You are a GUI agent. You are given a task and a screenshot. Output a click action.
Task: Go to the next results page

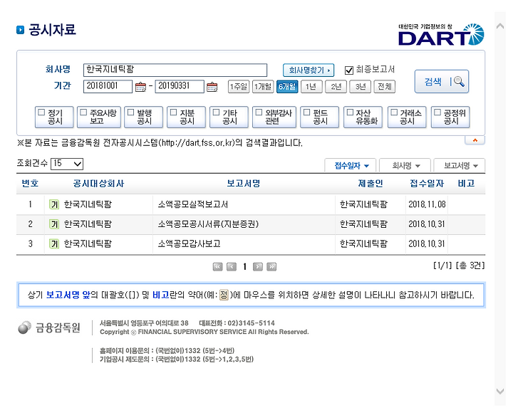258,267
